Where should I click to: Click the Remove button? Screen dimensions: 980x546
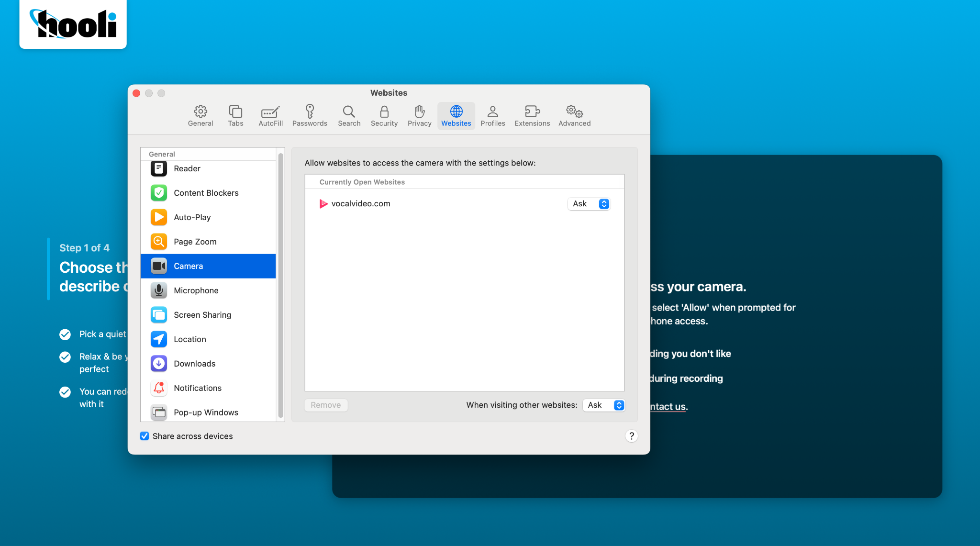(x=326, y=405)
